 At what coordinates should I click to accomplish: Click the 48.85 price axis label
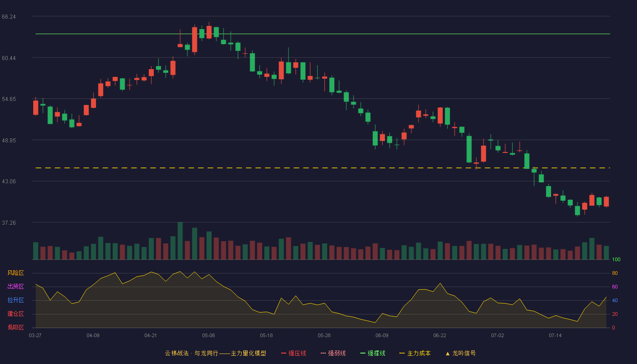point(9,141)
